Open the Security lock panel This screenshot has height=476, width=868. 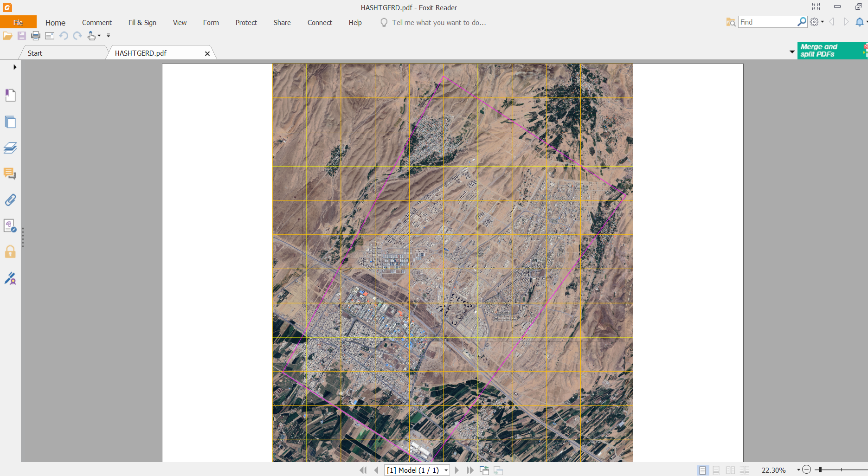pyautogui.click(x=10, y=252)
